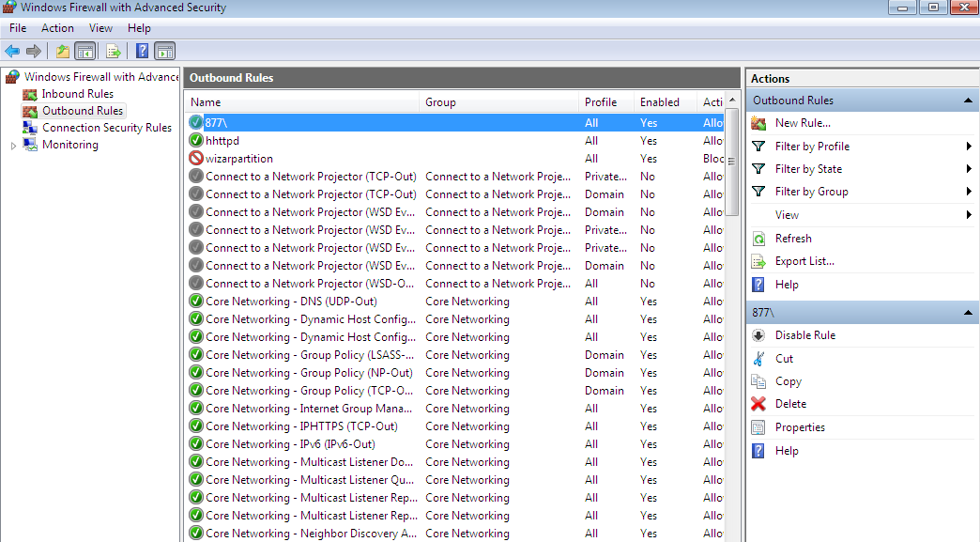Open the Action menu

click(57, 28)
